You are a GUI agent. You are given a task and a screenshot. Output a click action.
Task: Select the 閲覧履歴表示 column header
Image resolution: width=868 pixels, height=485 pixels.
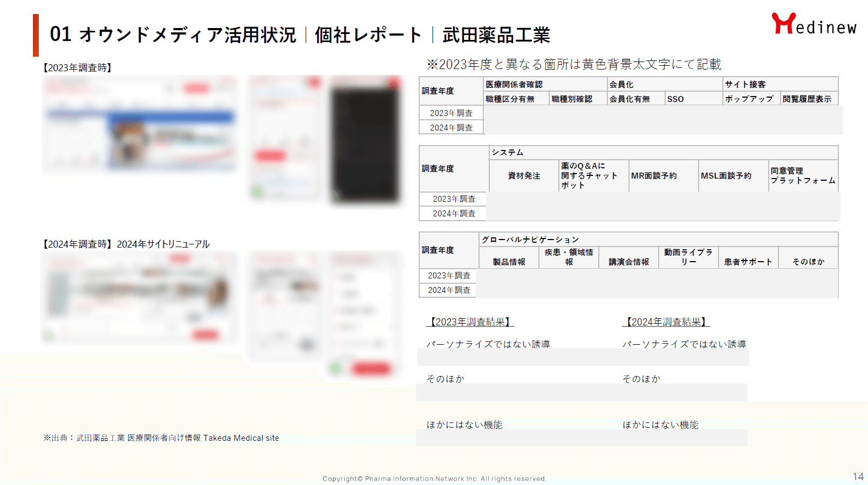[807, 99]
